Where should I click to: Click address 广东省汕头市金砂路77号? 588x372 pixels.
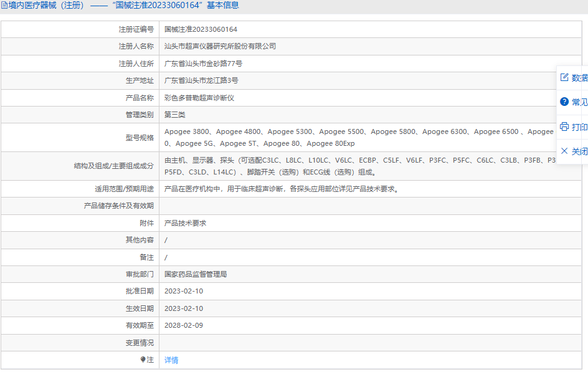pyautogui.click(x=203, y=64)
